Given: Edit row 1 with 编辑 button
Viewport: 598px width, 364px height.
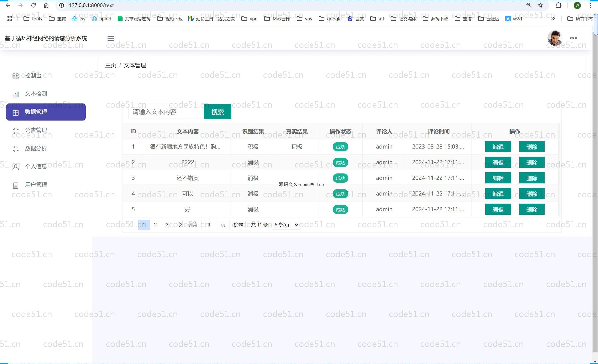Looking at the screenshot, I should (x=498, y=147).
